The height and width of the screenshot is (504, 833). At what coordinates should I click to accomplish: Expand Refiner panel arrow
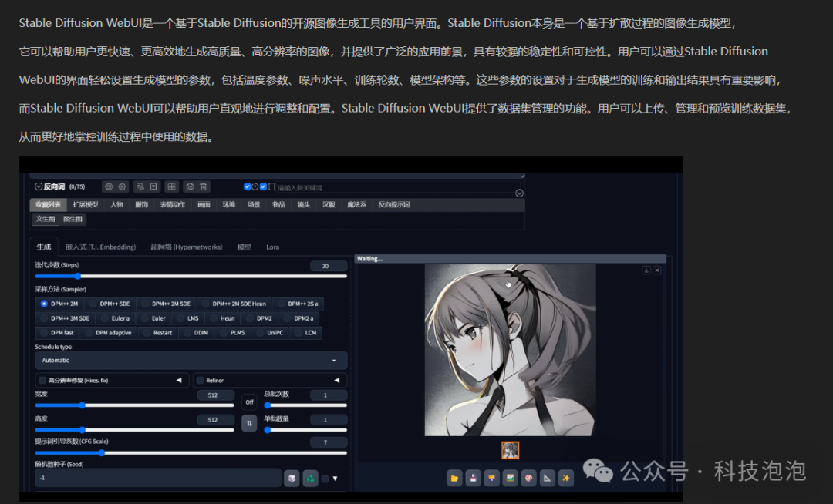coord(337,380)
